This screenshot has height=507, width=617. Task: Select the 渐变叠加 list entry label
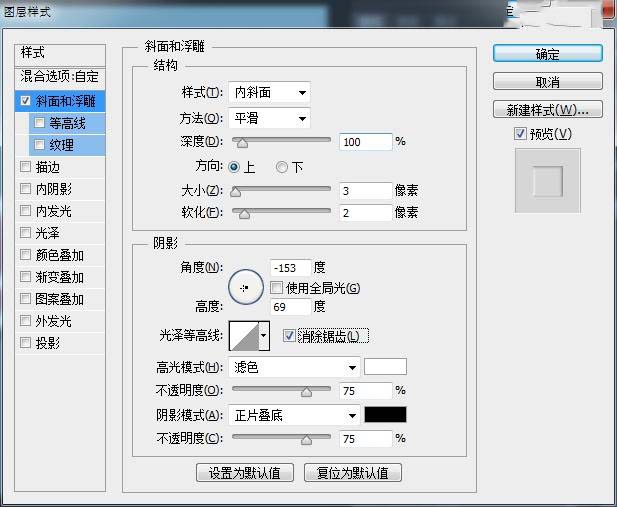click(59, 277)
